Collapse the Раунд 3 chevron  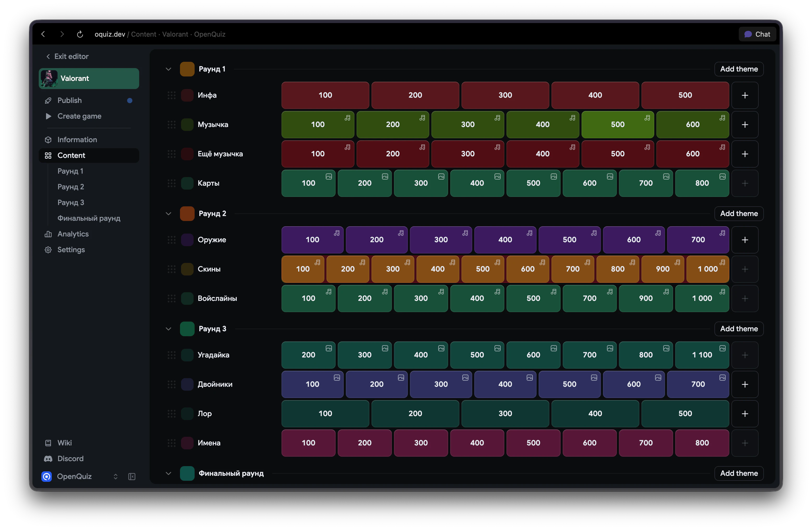(x=168, y=329)
